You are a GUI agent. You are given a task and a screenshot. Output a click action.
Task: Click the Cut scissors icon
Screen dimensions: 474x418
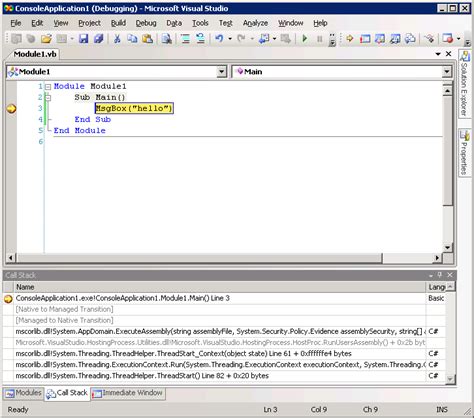tap(117, 39)
